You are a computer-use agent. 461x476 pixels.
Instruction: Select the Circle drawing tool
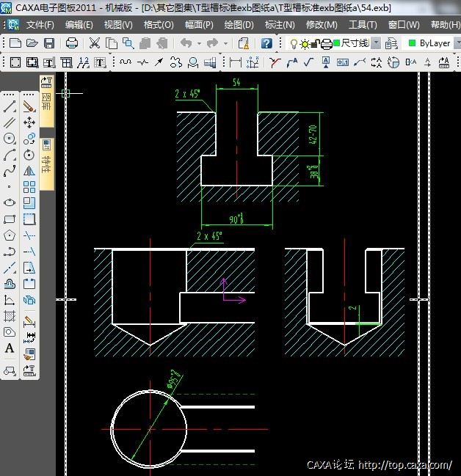pos(10,139)
